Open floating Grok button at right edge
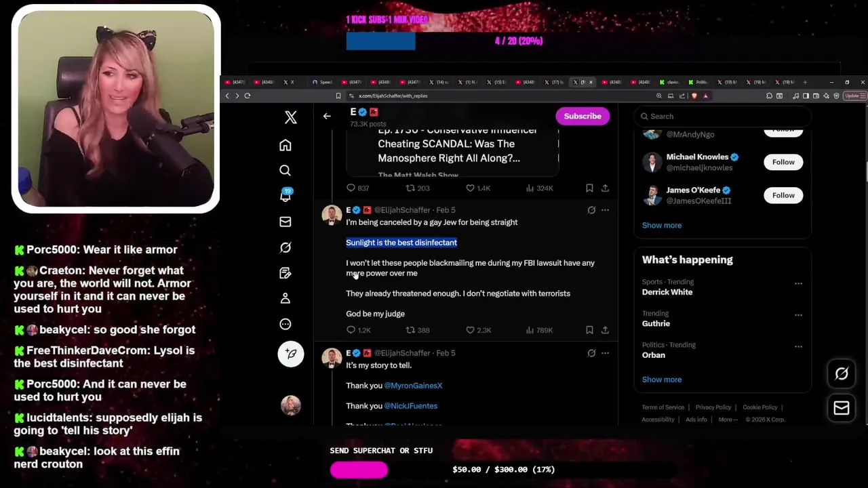 pyautogui.click(x=842, y=373)
